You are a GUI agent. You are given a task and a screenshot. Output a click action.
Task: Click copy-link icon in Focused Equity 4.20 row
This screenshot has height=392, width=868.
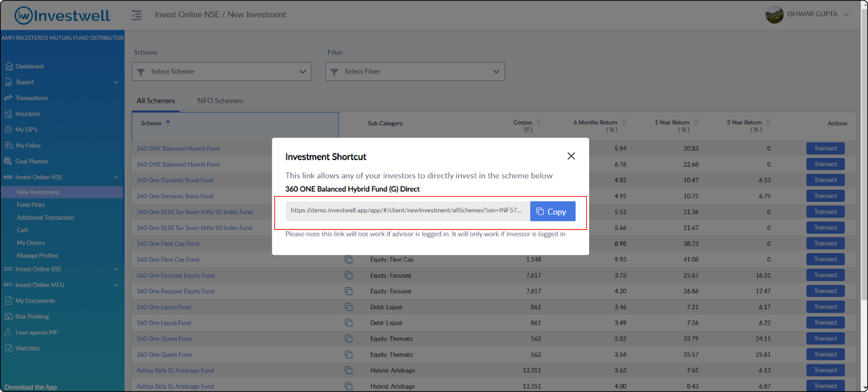tap(348, 291)
